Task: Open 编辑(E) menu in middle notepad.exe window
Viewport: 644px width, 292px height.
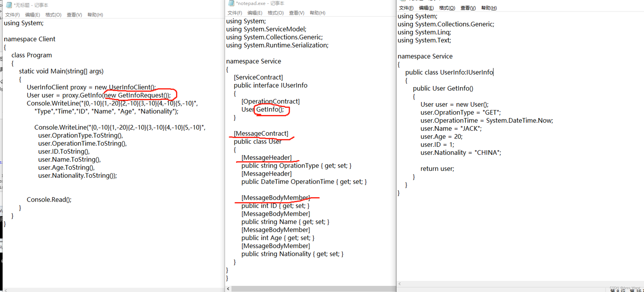Action: pos(255,13)
